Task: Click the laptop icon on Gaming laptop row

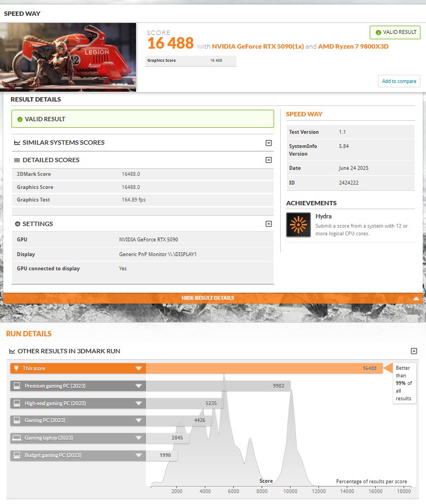Action: point(17,437)
